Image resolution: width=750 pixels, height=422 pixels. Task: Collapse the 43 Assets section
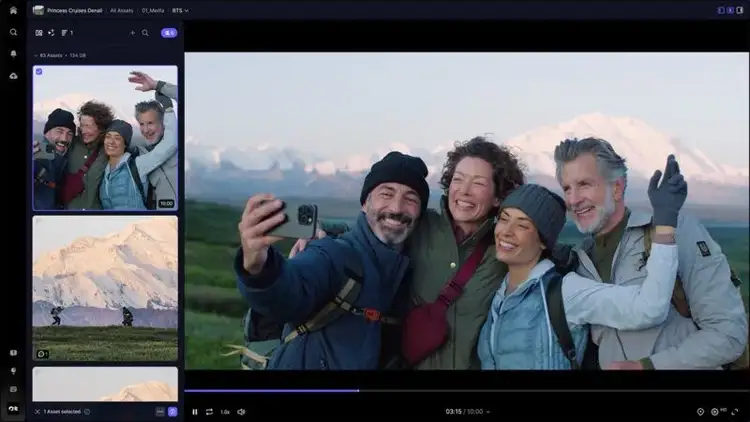click(37, 55)
